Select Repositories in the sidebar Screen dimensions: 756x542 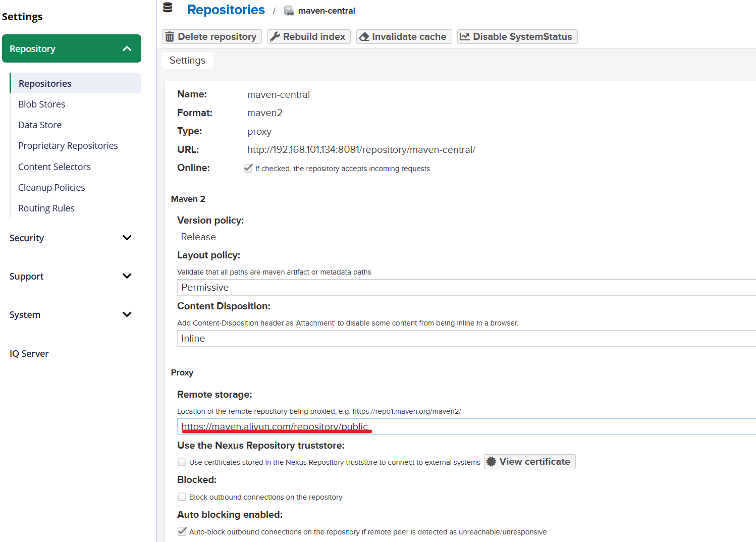76,83
